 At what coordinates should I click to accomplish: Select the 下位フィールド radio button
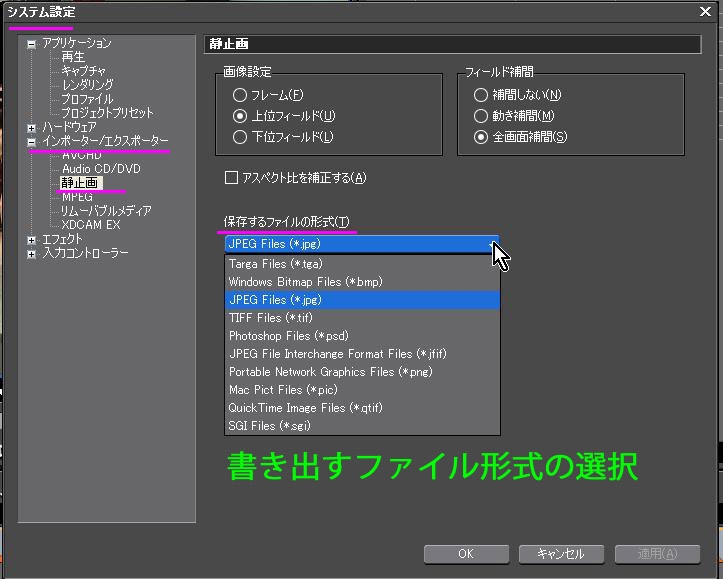tap(239, 136)
